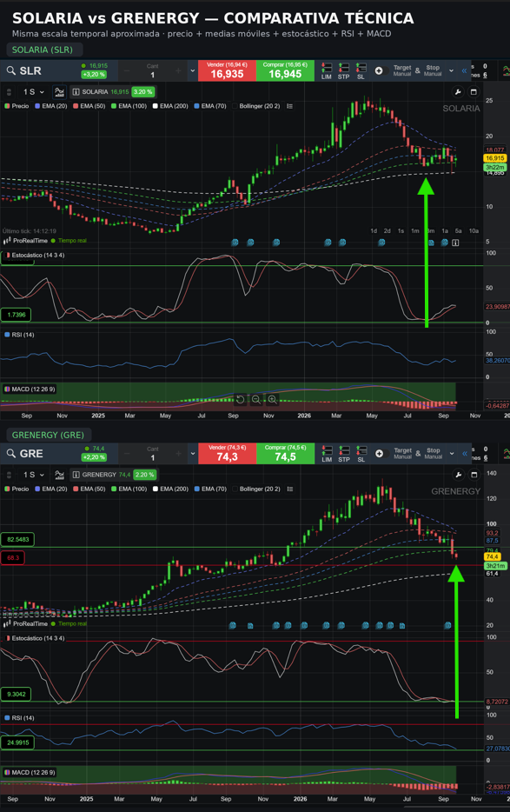The width and height of the screenshot is (510, 812).
Task: Enable Bollinger (20 2) on SOLARIA chart
Action: click(x=255, y=106)
